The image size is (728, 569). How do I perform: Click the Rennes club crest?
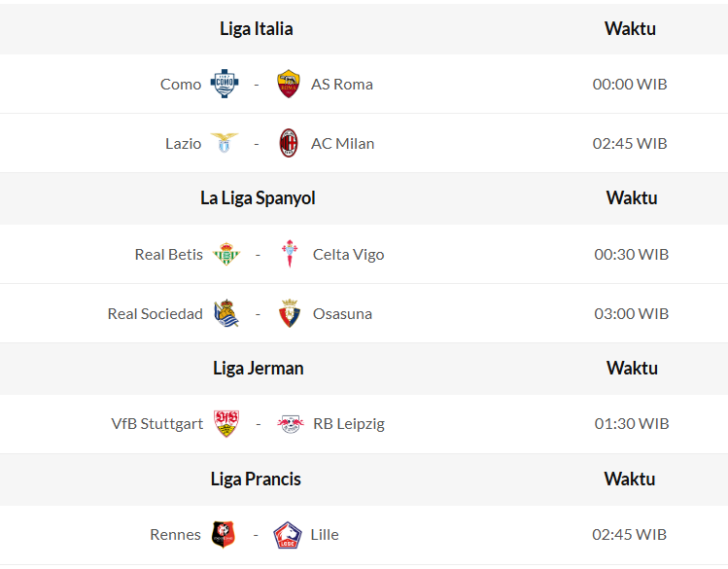[224, 534]
